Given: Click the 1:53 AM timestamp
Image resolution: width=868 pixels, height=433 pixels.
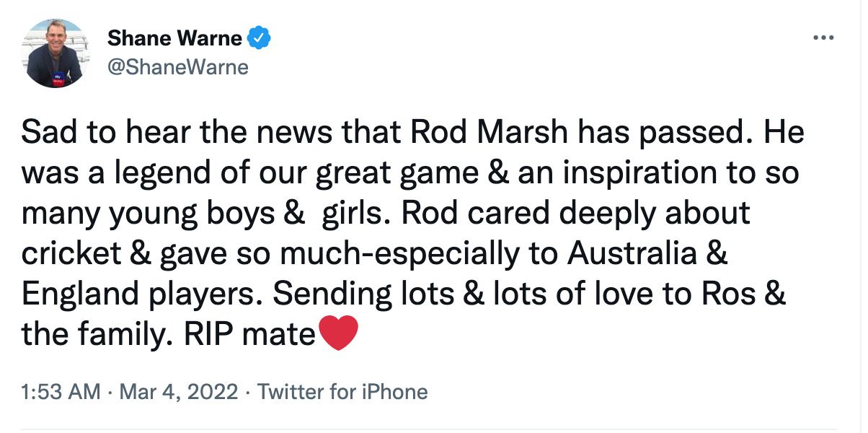Looking at the screenshot, I should 61,392.
